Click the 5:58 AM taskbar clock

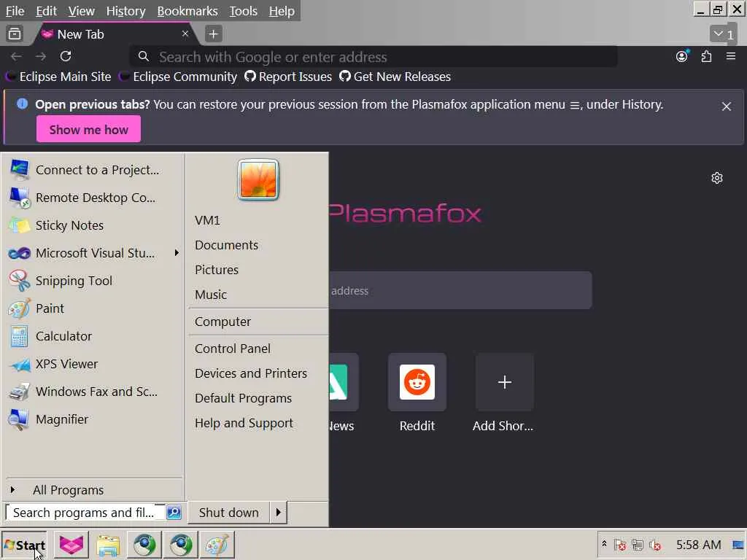pos(698,544)
